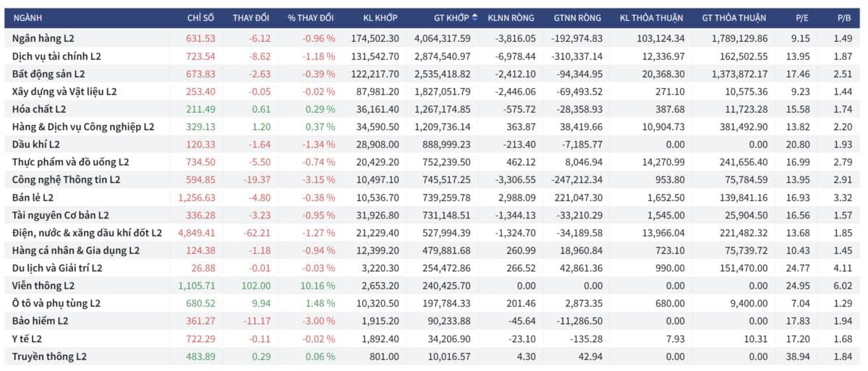Sort by KL THỎA THUẬN header
The height and width of the screenshot is (371, 868).
coord(652,17)
